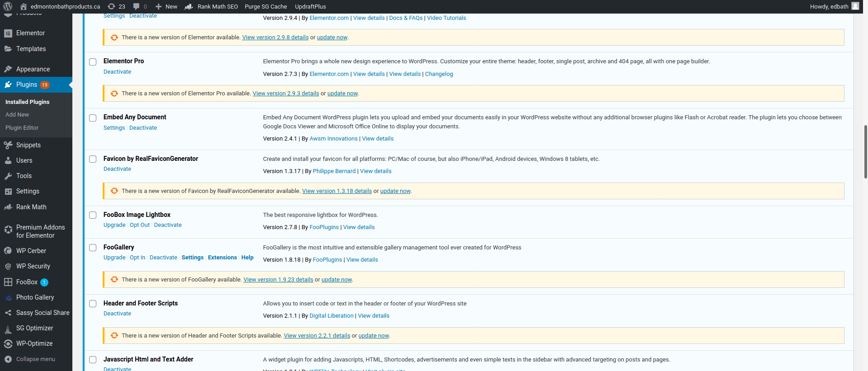Click update now for Elementor
868x371 pixels.
[x=332, y=38]
